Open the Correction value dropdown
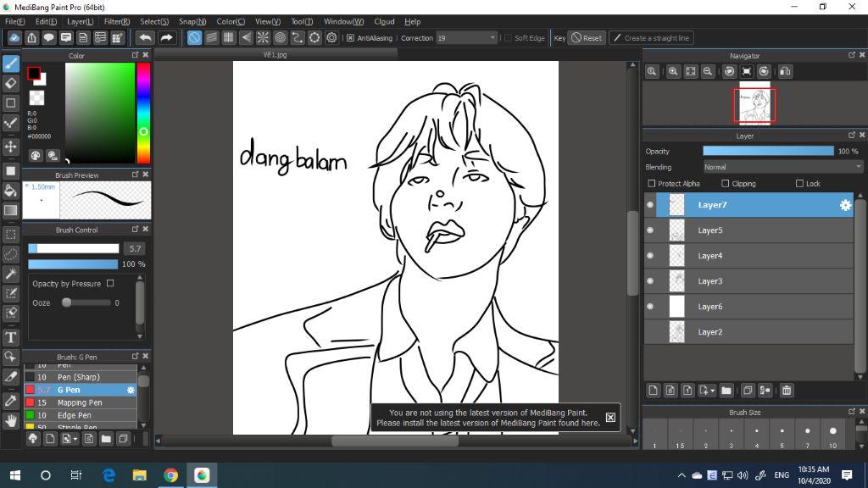The image size is (868, 488). [492, 38]
